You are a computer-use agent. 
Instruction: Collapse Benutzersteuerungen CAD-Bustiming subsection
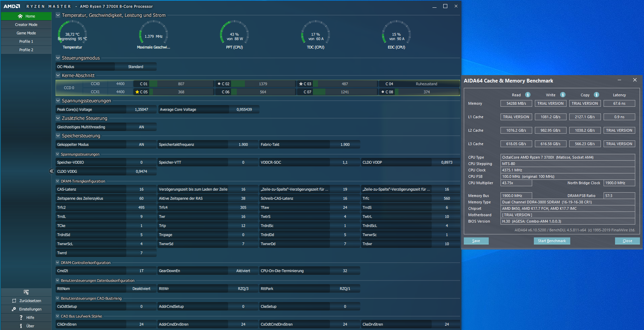pyautogui.click(x=57, y=298)
